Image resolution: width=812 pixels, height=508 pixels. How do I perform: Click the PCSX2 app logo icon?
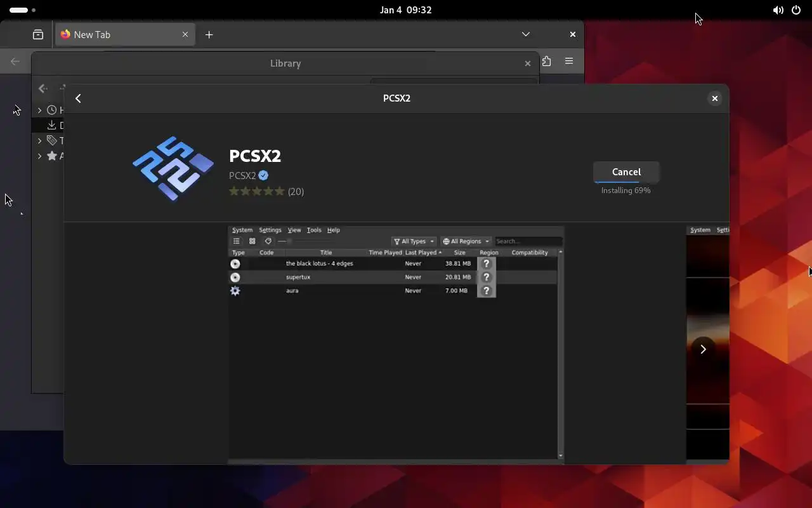pos(173,168)
